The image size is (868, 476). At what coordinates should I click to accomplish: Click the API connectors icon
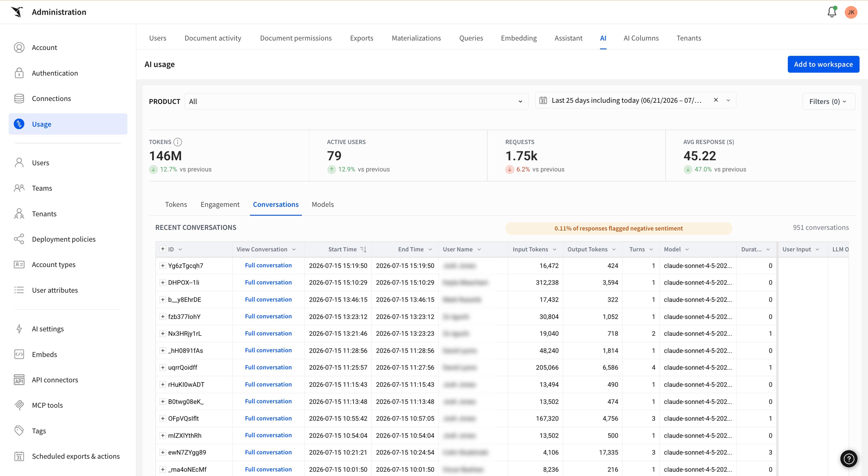[19, 380]
